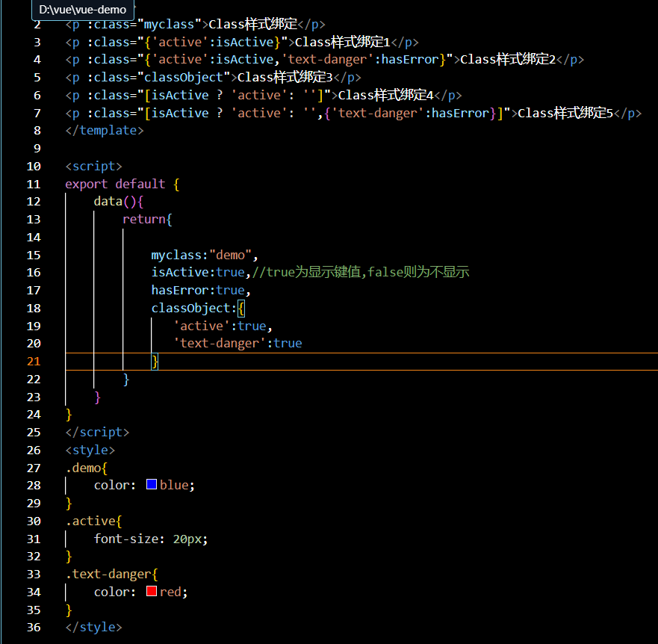
Task: Click 'blue' color value on line 28
Action: [x=174, y=486]
